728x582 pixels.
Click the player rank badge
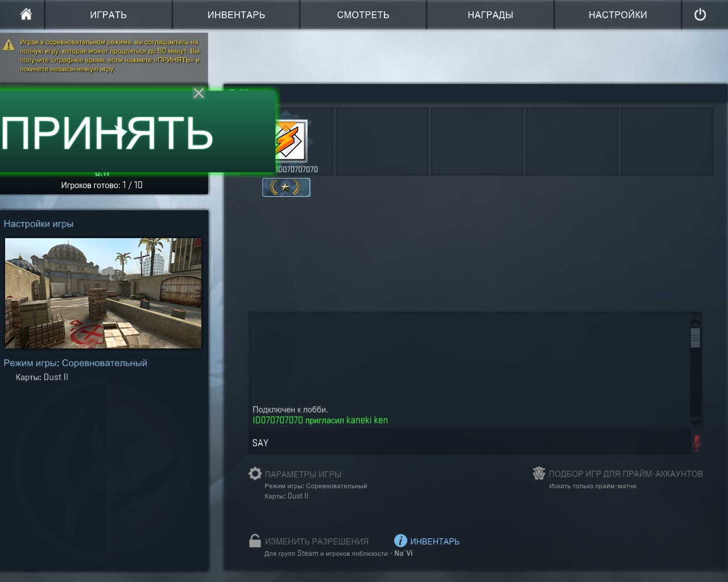point(286,188)
